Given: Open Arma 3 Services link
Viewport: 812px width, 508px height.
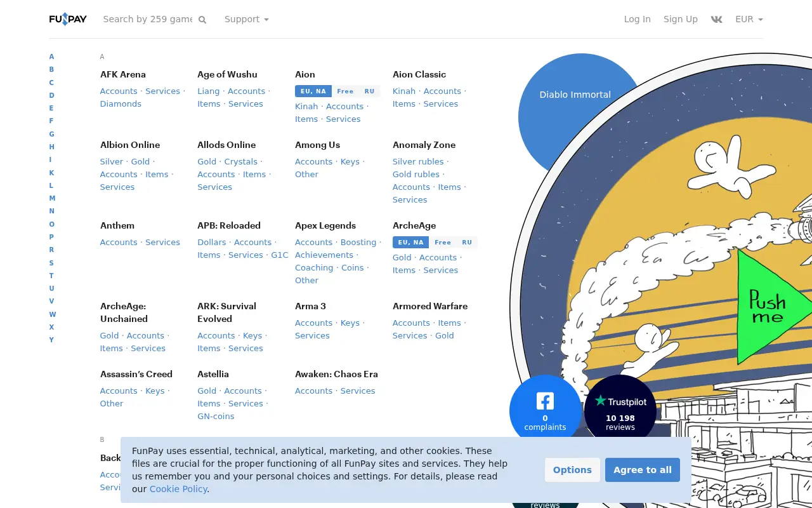Looking at the screenshot, I should 312,335.
